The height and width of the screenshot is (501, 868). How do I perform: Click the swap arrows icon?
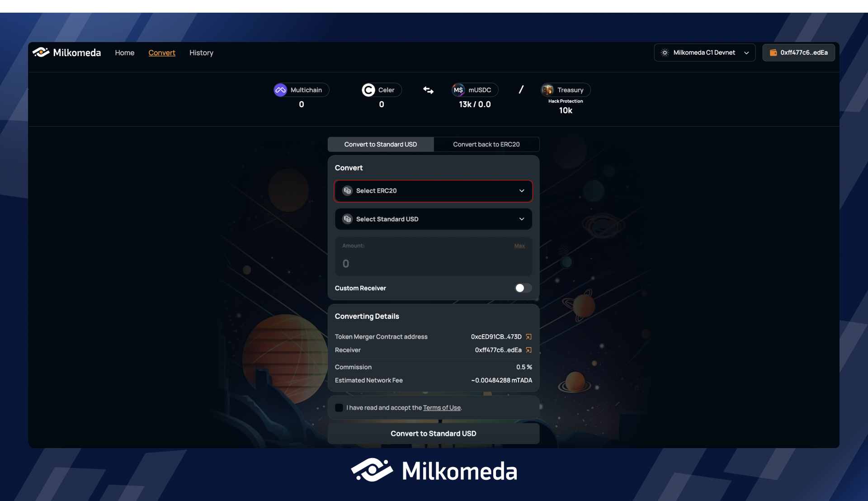(428, 90)
